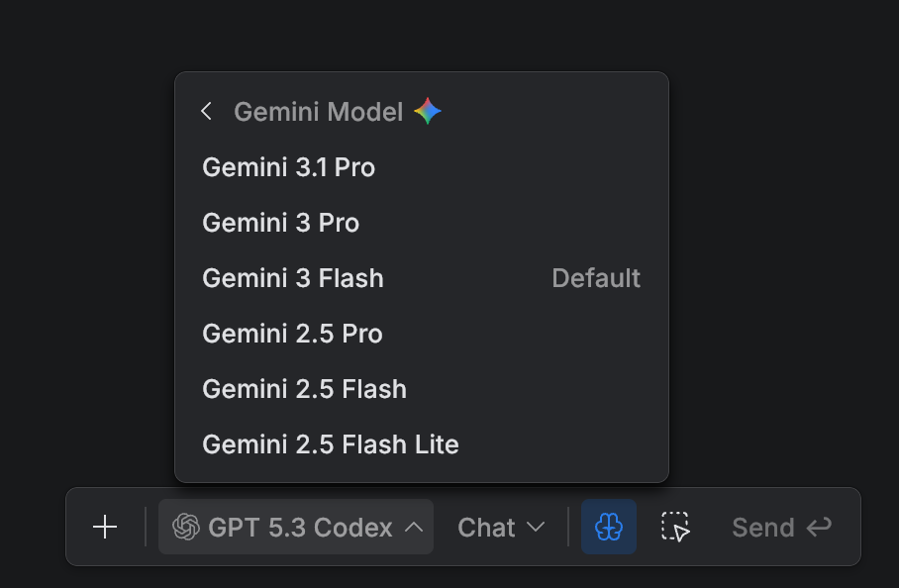This screenshot has height=588, width=899.
Task: Click the back chevron next to Gemini Model
Action: click(206, 111)
